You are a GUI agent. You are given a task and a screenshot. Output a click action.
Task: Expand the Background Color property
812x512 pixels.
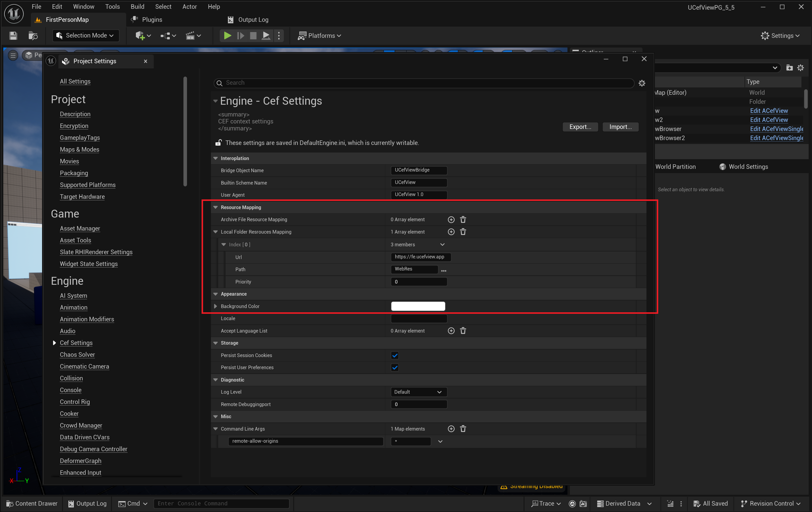point(215,306)
